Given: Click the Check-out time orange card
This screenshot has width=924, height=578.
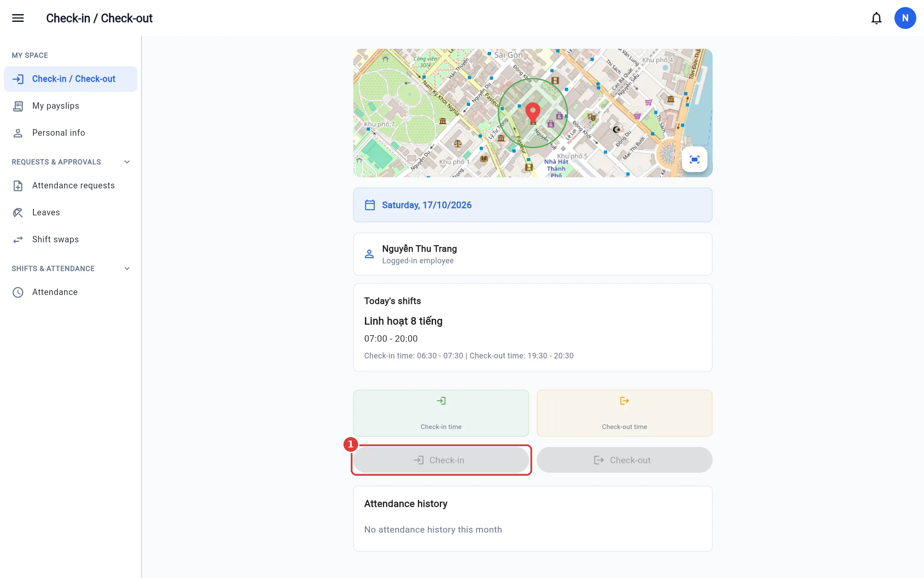Looking at the screenshot, I should pos(625,413).
